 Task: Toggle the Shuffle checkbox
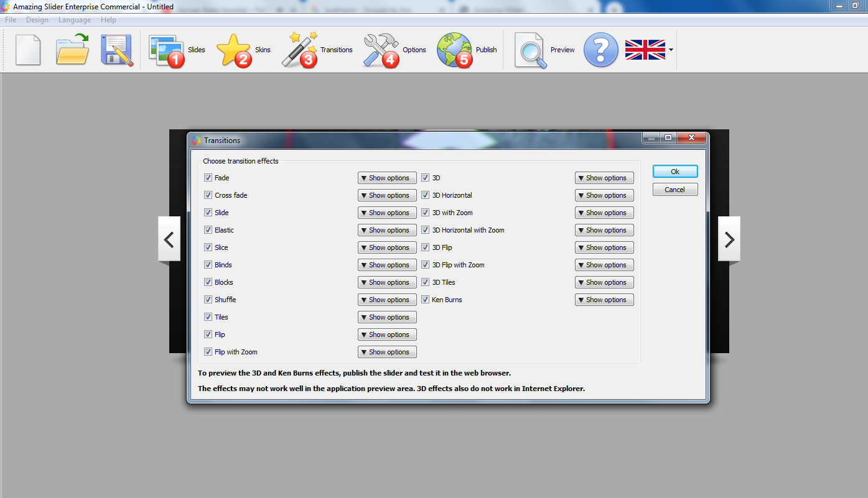(208, 300)
